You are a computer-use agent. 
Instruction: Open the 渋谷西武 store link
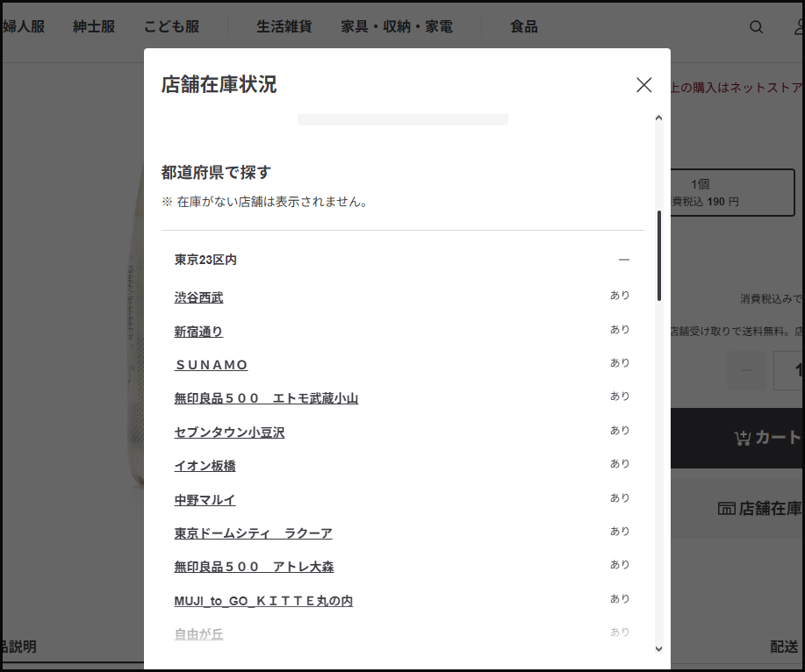coord(198,297)
